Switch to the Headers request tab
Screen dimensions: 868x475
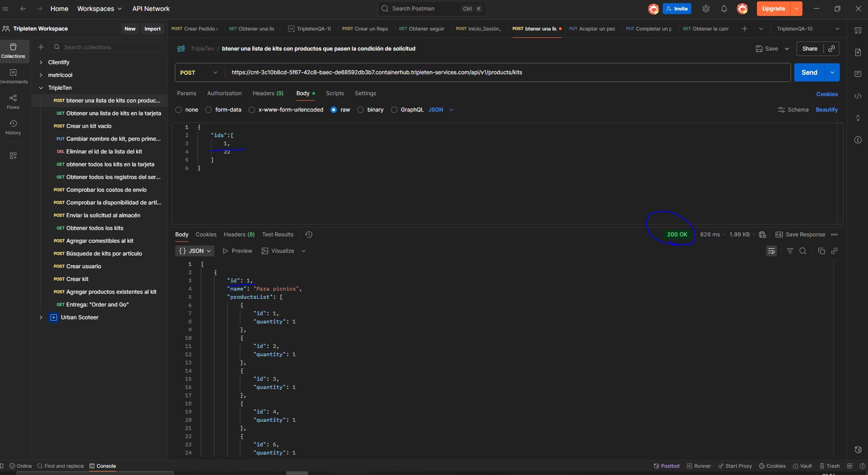(x=268, y=93)
